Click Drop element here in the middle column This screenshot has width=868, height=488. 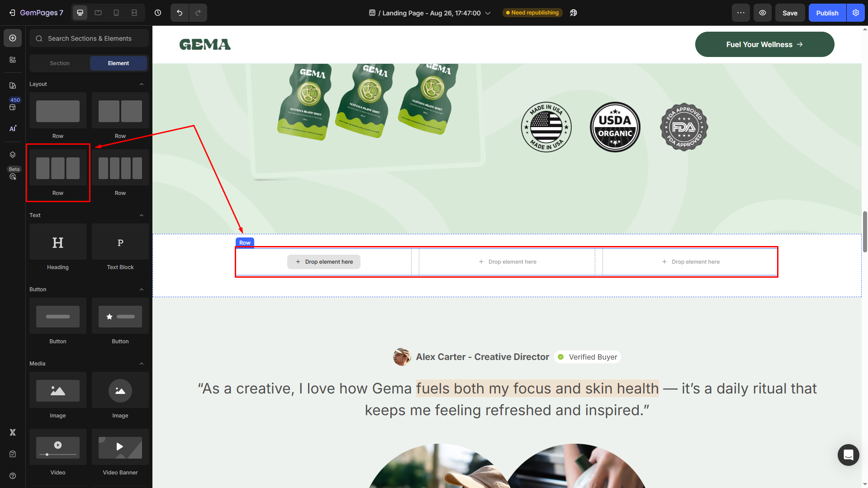(508, 262)
